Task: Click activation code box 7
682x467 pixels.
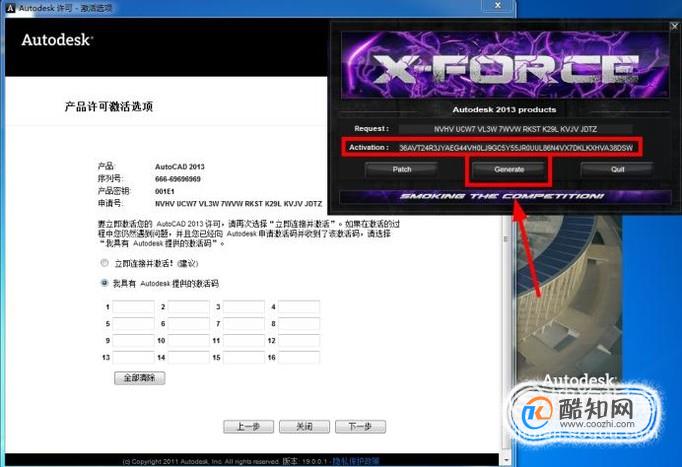Action: [x=244, y=324]
